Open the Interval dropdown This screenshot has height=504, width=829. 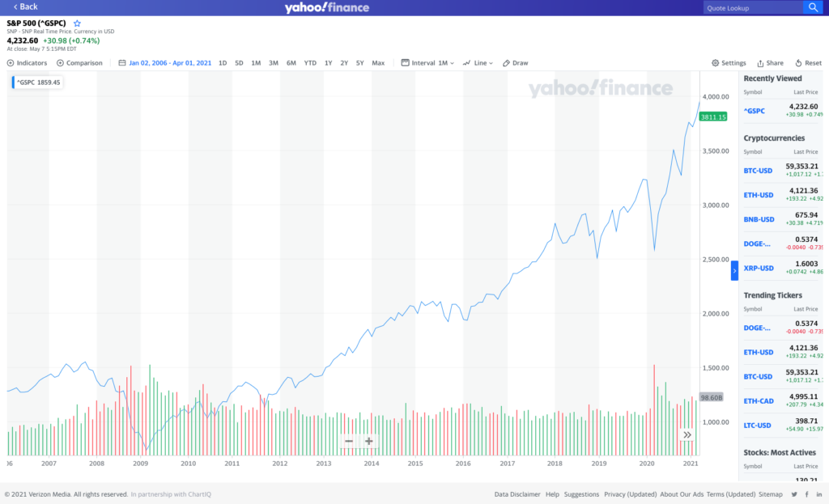pos(427,63)
